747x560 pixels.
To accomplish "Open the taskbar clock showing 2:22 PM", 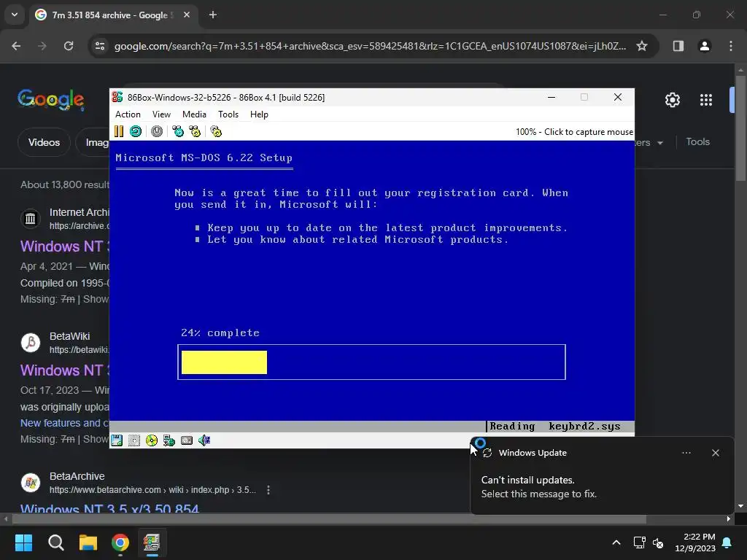I will [695, 542].
